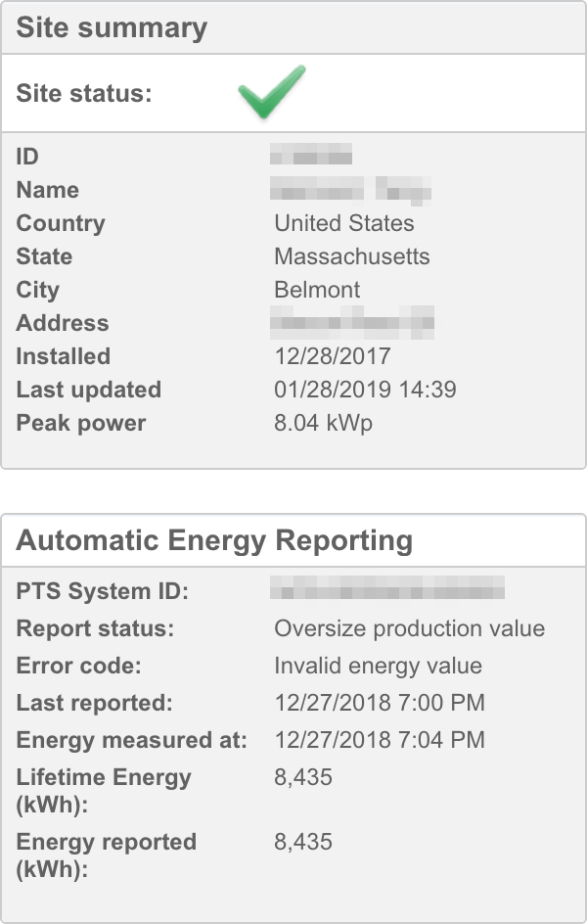Click the Site status label
The width and height of the screenshot is (587, 924).
coord(84,94)
